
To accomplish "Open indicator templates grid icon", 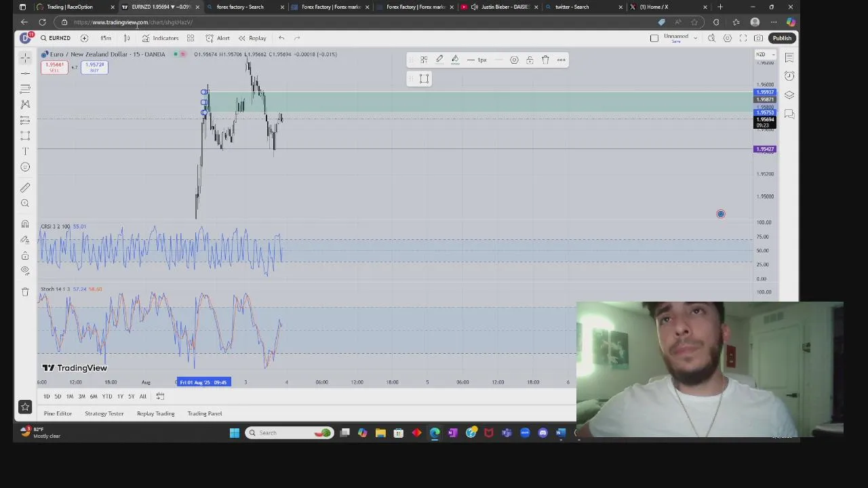I will pos(191,38).
